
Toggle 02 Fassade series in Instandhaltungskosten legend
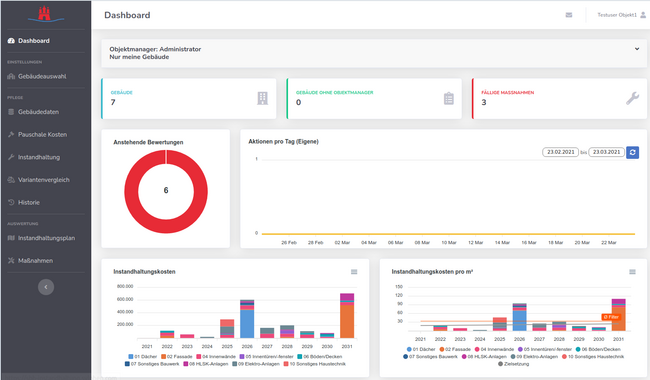(x=177, y=356)
